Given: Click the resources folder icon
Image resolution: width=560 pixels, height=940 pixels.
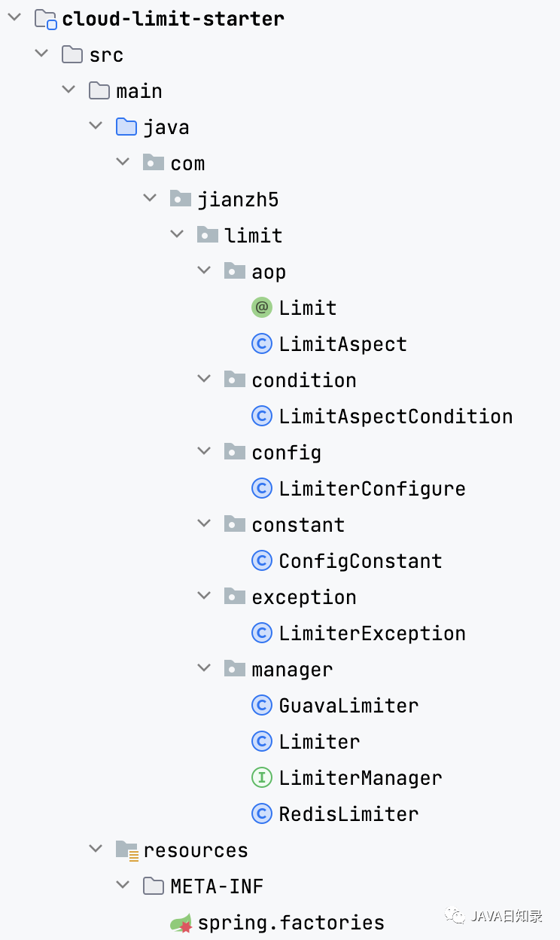Looking at the screenshot, I should (126, 850).
